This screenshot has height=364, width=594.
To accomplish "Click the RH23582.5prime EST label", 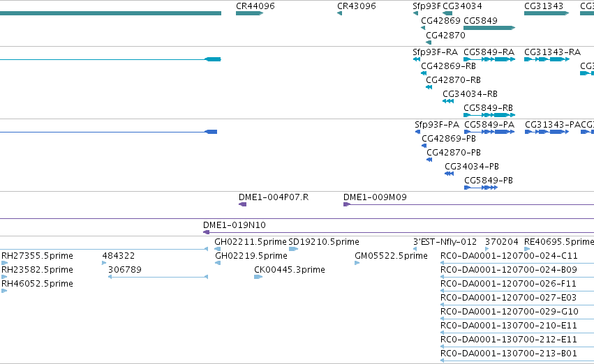I will click(37, 270).
